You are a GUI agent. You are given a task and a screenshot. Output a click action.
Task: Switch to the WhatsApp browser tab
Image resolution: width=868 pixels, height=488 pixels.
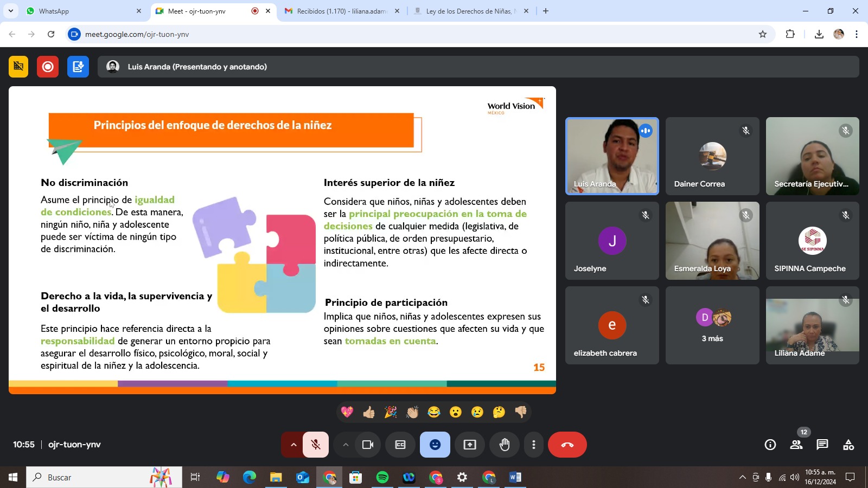pyautogui.click(x=84, y=11)
